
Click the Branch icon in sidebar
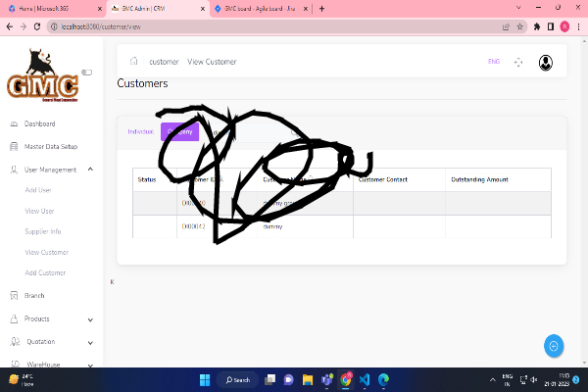13,295
